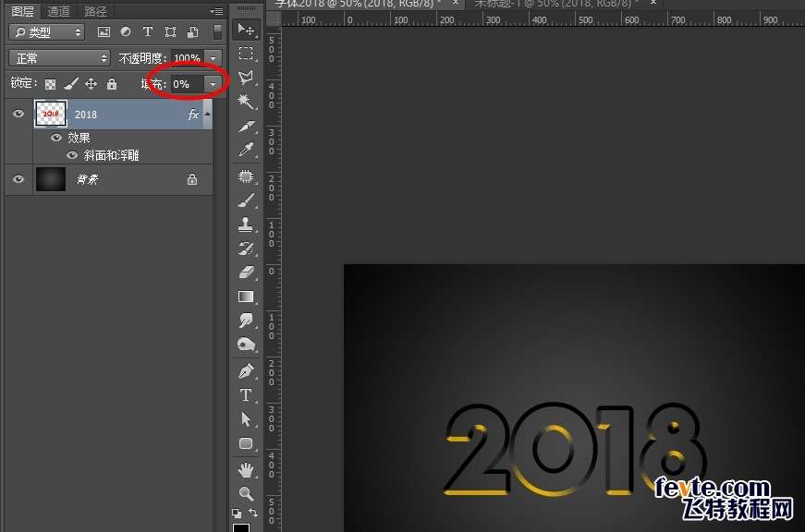Toggle the layer filtering switch
The width and height of the screenshot is (805, 532).
tap(218, 31)
